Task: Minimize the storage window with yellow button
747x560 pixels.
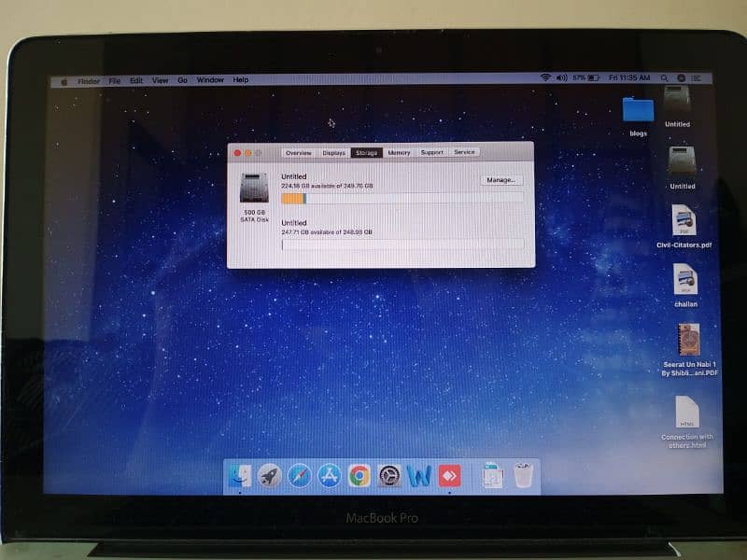Action: (x=248, y=153)
